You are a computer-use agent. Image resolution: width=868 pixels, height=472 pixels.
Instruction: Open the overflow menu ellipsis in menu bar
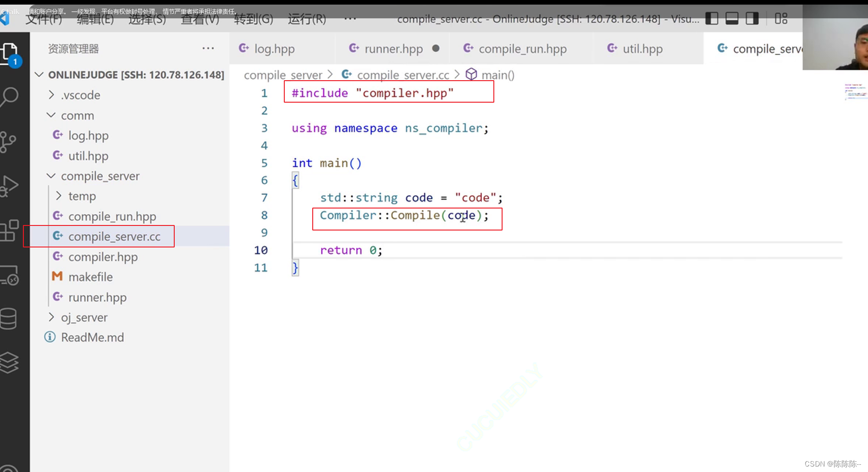[350, 19]
